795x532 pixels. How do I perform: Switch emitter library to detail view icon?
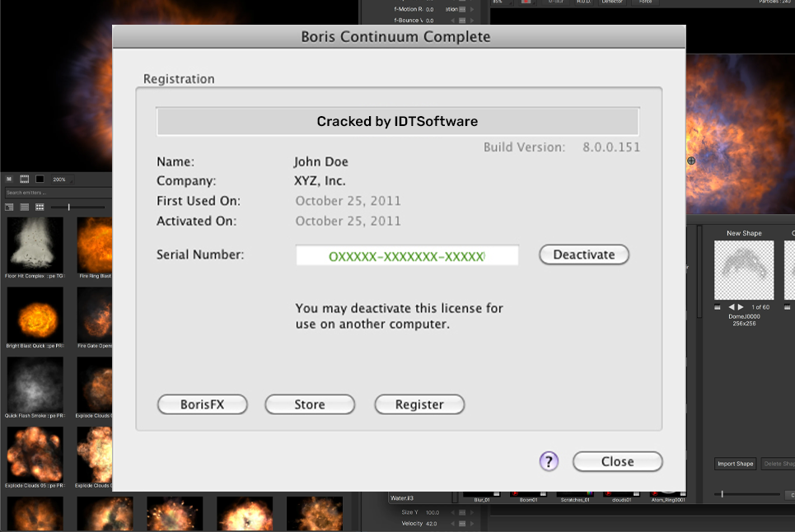click(x=9, y=207)
